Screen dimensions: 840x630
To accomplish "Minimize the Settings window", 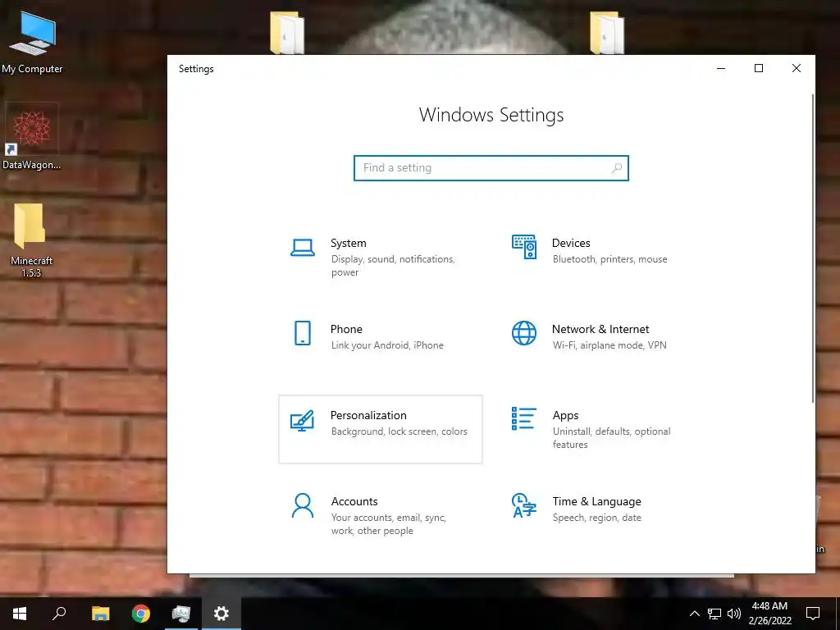I will click(721, 68).
